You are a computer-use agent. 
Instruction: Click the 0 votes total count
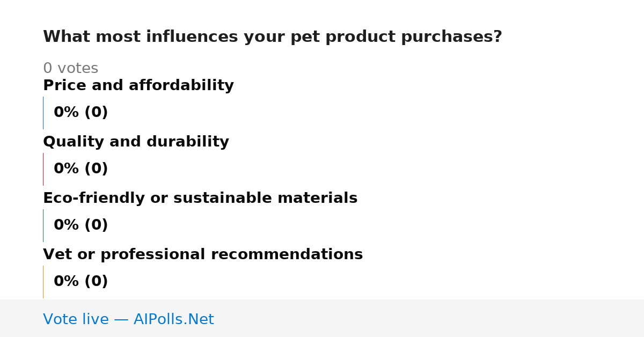[71, 69]
